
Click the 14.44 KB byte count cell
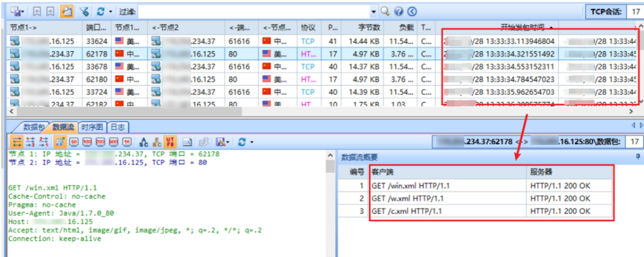(x=364, y=41)
